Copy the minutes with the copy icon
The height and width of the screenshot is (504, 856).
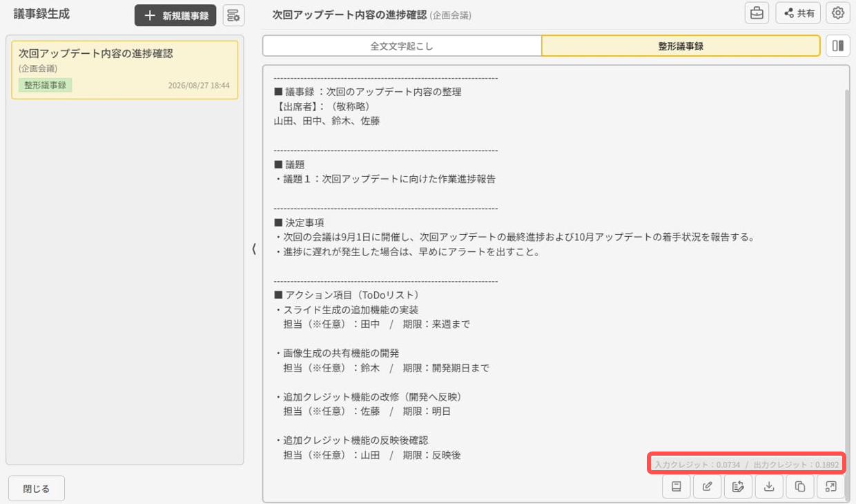800,487
